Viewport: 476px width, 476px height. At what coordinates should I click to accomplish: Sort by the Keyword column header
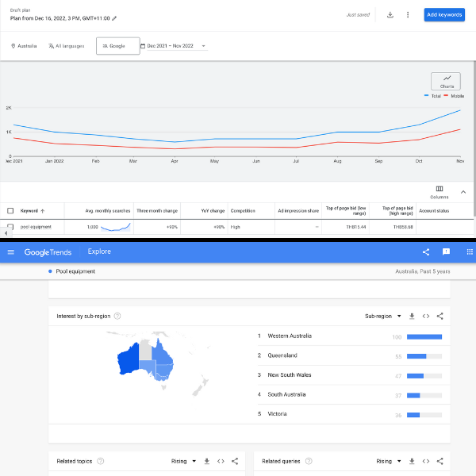[x=33, y=211]
